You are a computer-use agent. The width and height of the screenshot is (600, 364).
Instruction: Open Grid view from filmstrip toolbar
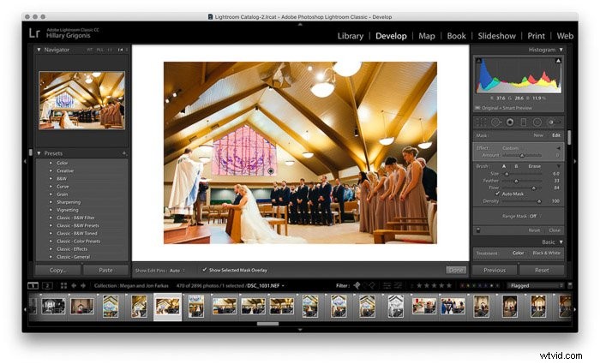pyautogui.click(x=63, y=285)
